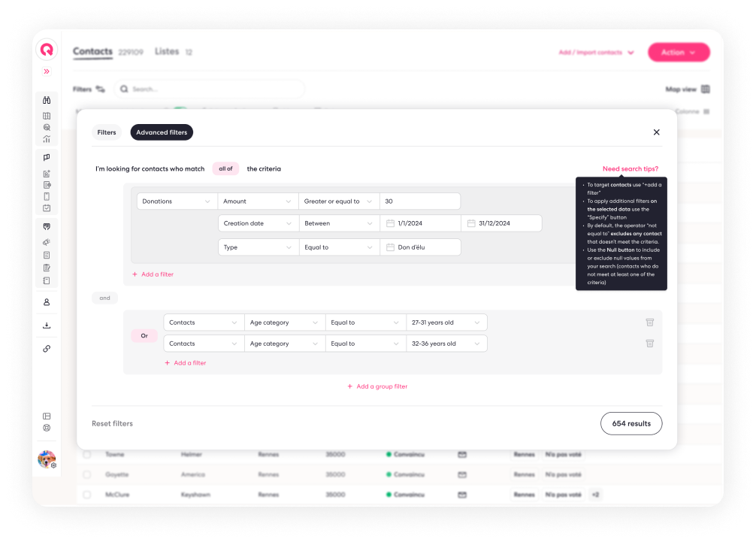The width and height of the screenshot is (756, 542).
Task: Click Reset filters
Action: 112,423
